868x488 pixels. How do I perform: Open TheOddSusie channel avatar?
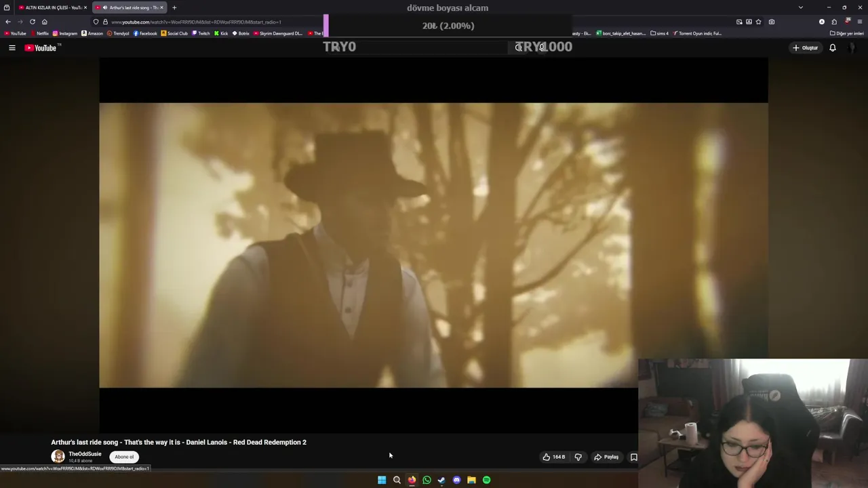pyautogui.click(x=58, y=457)
